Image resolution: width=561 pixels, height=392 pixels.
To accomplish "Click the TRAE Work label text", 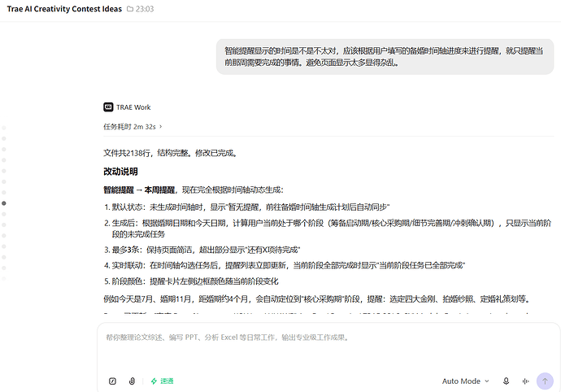I will pos(133,107).
